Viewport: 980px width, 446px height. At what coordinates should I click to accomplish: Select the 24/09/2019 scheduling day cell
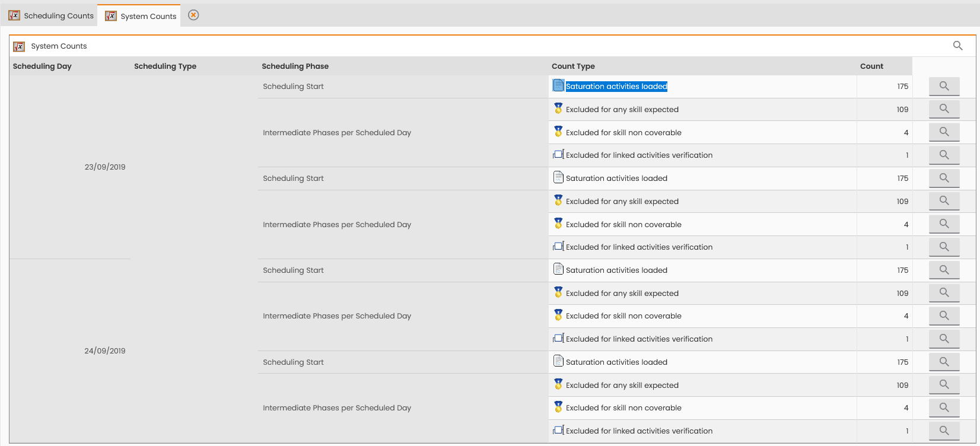[70, 351]
